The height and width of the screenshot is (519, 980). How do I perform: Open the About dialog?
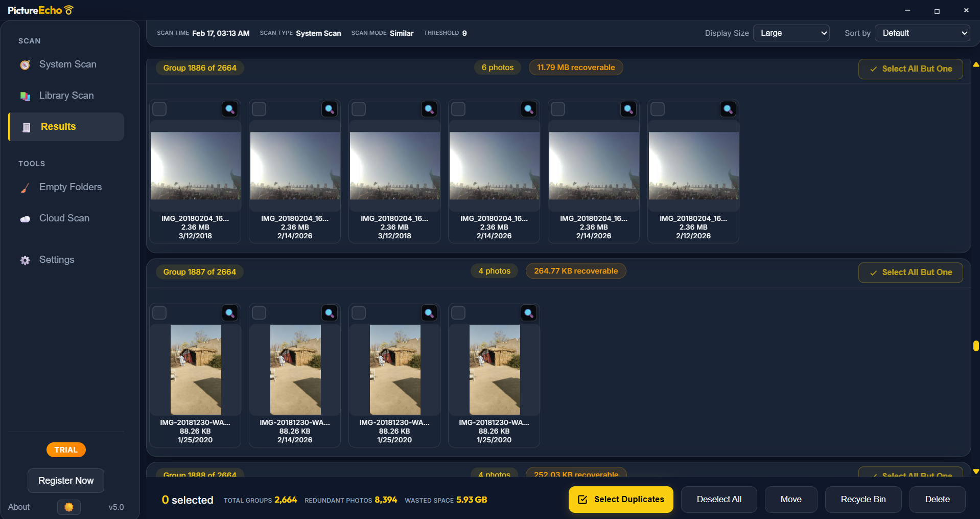point(18,507)
